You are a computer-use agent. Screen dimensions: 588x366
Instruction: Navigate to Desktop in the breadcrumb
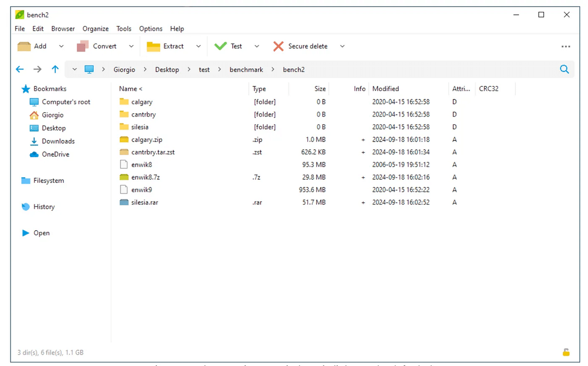tap(167, 70)
